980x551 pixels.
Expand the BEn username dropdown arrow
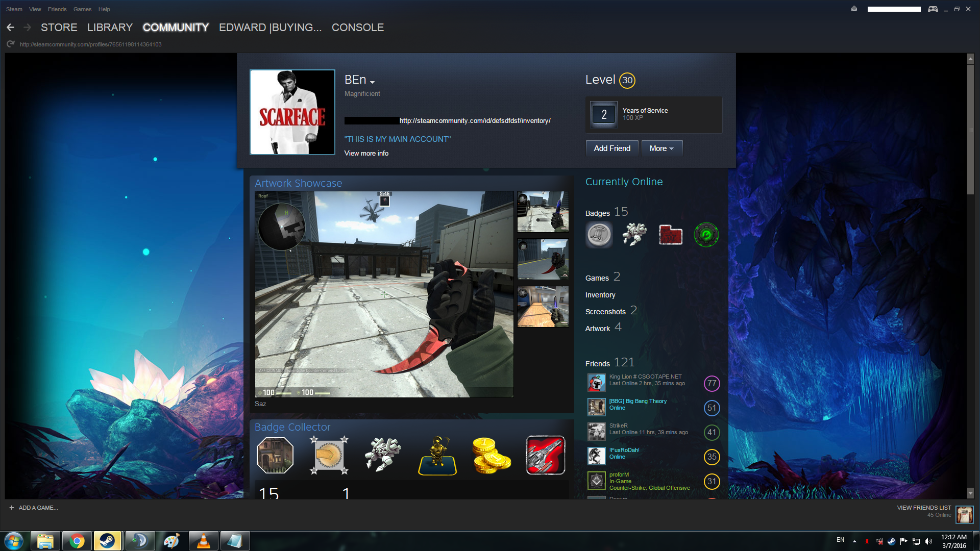pos(373,82)
